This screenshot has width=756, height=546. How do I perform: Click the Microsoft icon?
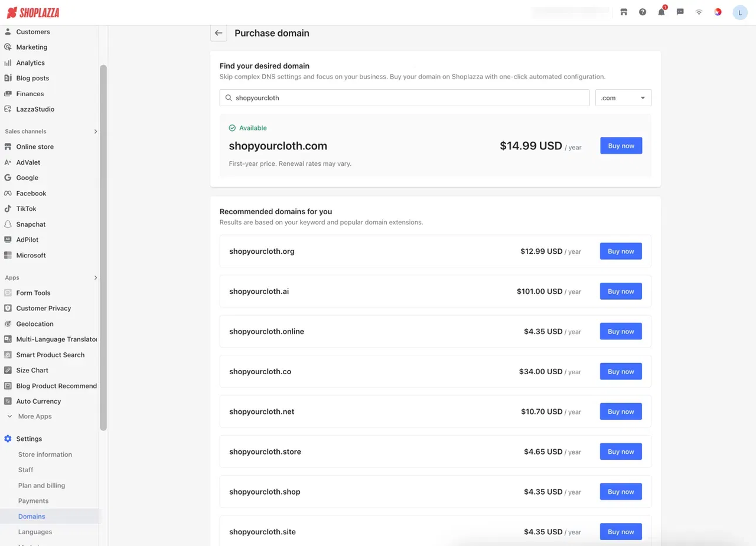(8, 256)
